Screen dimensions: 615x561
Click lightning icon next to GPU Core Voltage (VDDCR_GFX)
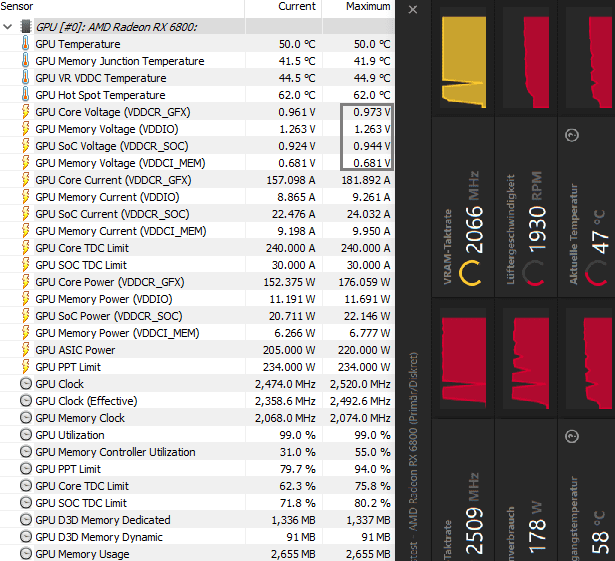pyautogui.click(x=25, y=112)
